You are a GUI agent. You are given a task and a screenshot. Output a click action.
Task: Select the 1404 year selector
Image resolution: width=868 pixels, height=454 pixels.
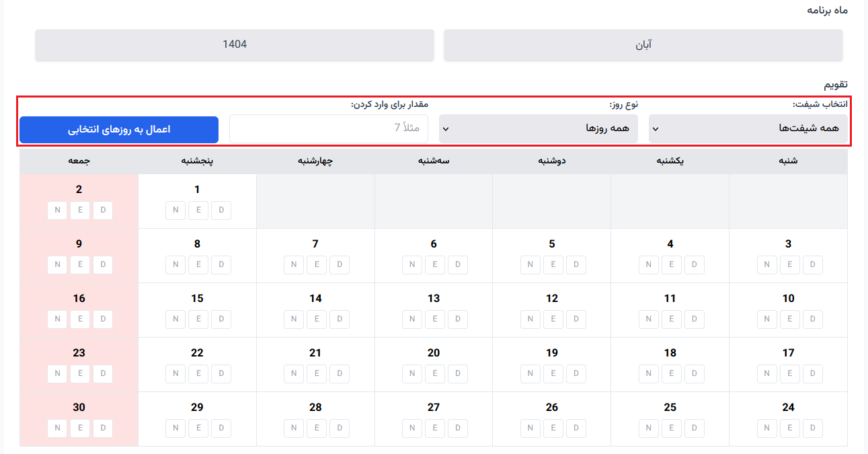pyautogui.click(x=234, y=44)
